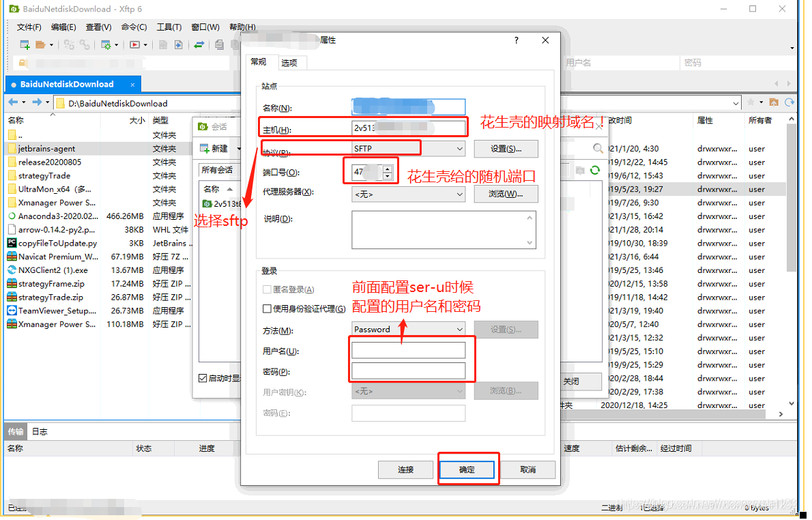The image size is (812, 520).
Task: Click the help question mark in properties dialog
Action: pos(517,40)
